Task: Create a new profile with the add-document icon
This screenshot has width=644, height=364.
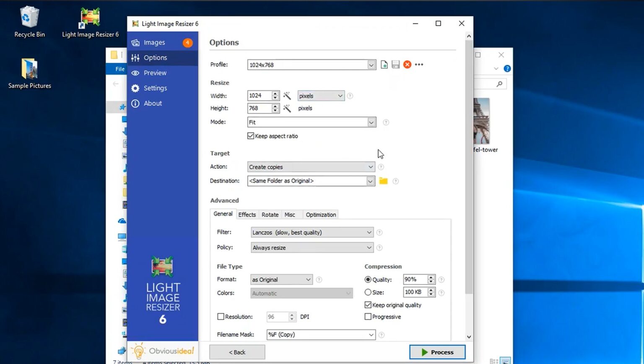Action: (384, 64)
